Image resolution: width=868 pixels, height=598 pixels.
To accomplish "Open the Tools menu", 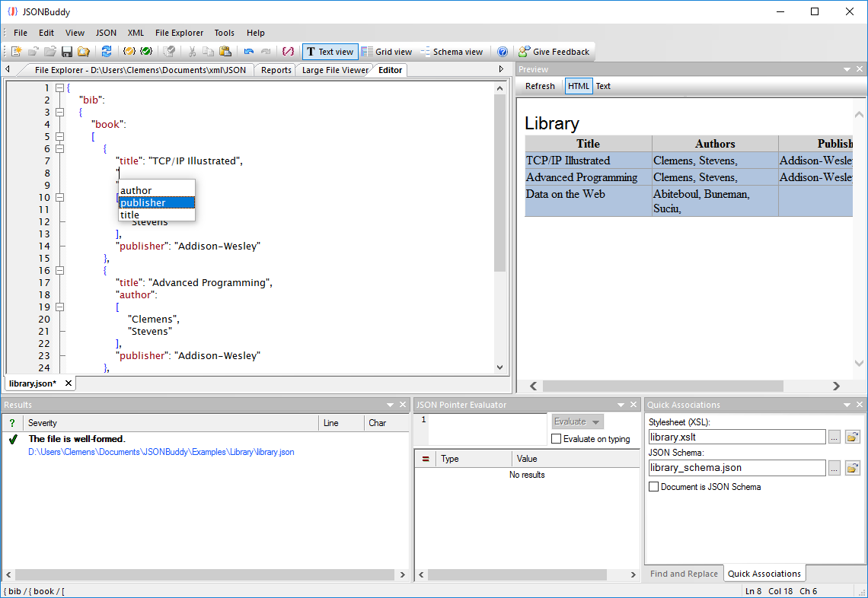I will pos(224,33).
